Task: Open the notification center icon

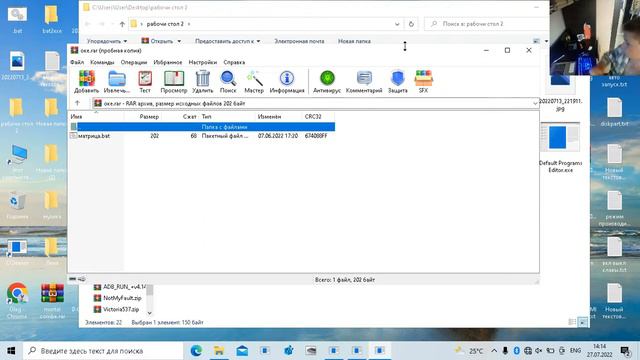Action: 625,351
